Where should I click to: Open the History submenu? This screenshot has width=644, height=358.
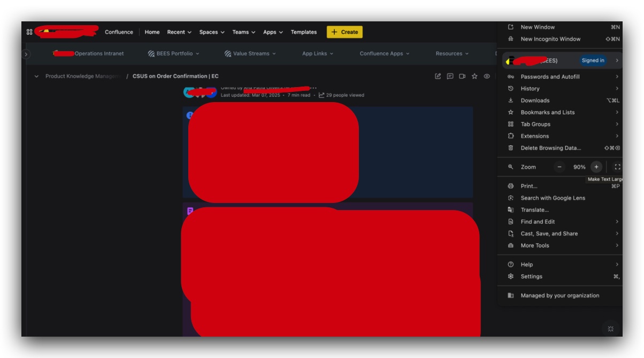click(559, 89)
